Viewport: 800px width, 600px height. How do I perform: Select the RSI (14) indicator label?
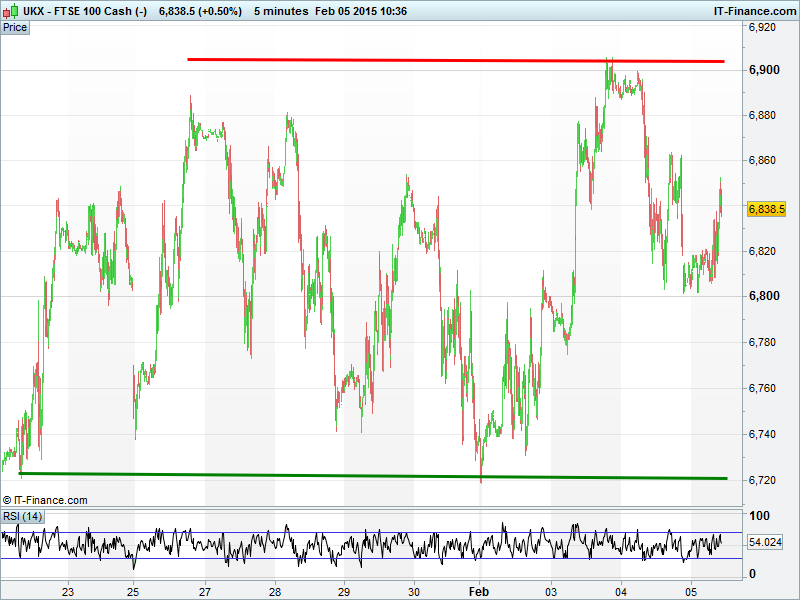(22, 516)
